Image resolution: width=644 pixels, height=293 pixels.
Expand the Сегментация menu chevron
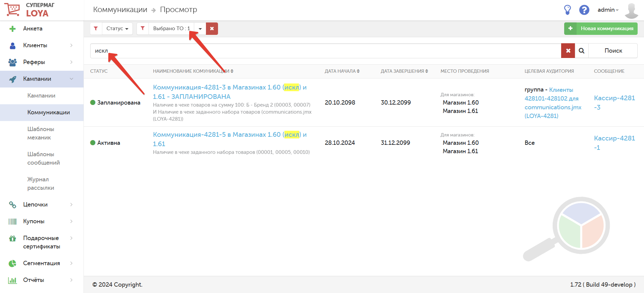tap(71, 263)
